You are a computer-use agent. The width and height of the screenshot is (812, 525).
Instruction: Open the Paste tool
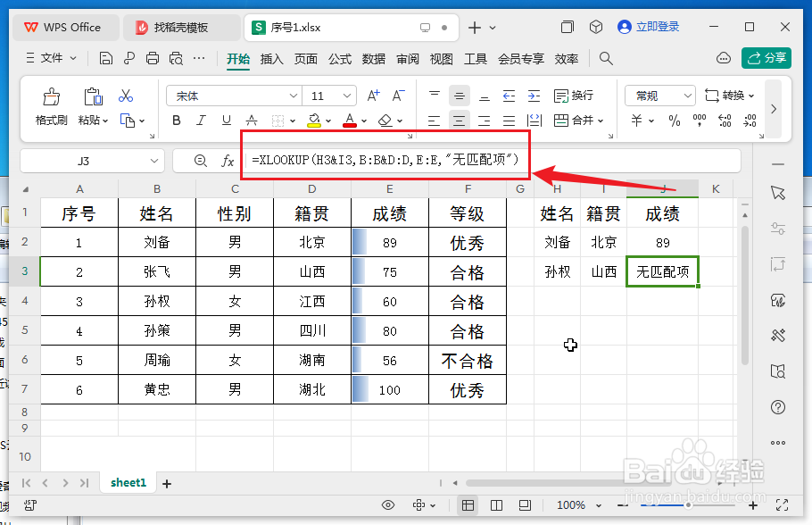coord(93,105)
